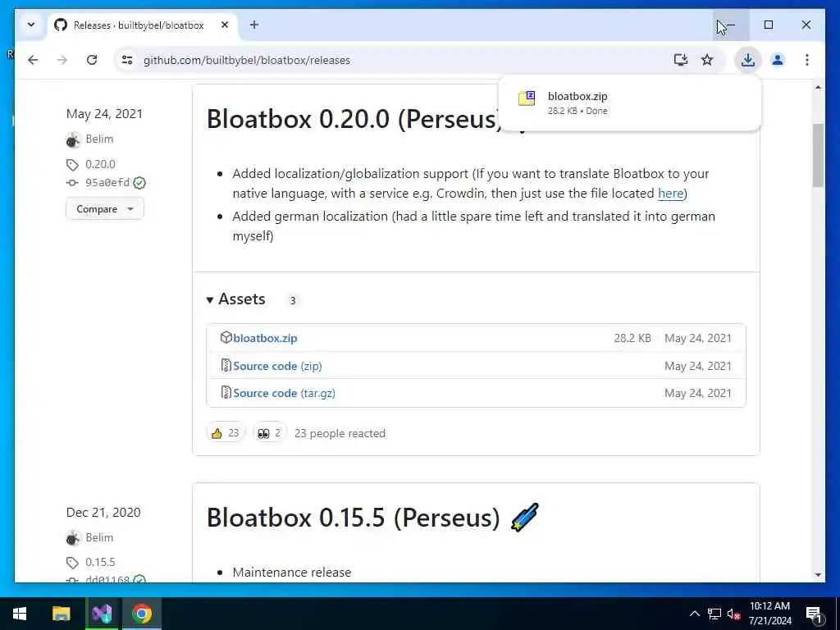Open the Windows Start menu
Viewport: 840px width, 630px height.
click(20, 614)
